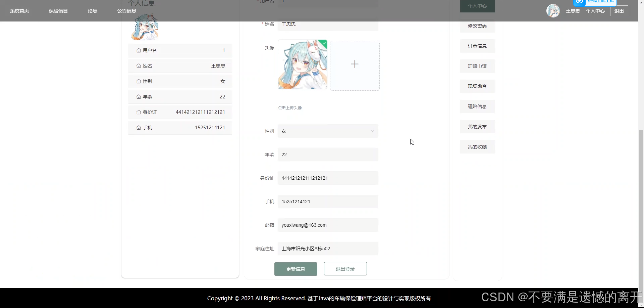Select 理赔信息 in the side menu

pos(477,106)
